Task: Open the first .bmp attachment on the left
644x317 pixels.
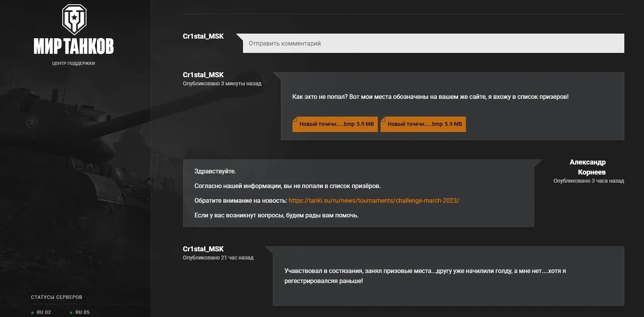Action: [x=335, y=124]
